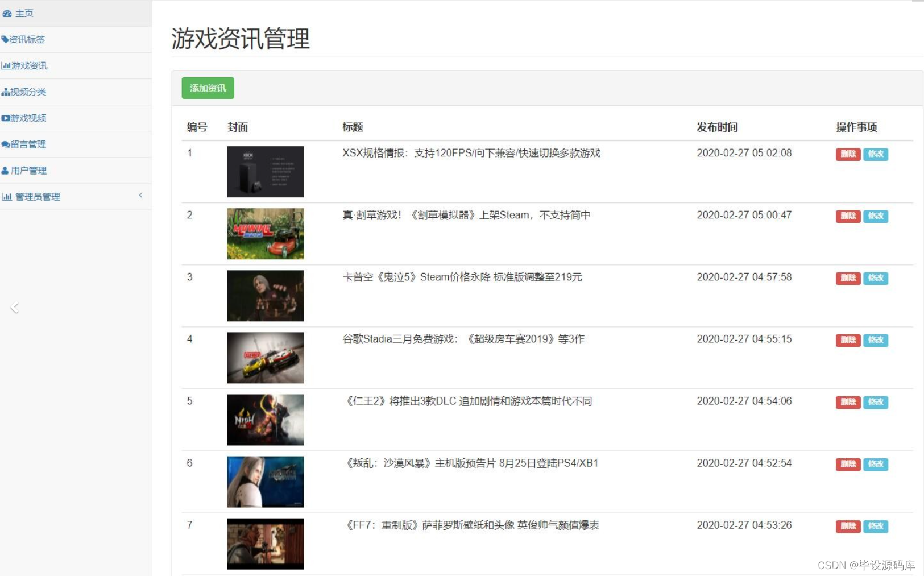Click the user icon beside 用户管理
Viewport: 924px width, 576px height.
(x=5, y=170)
